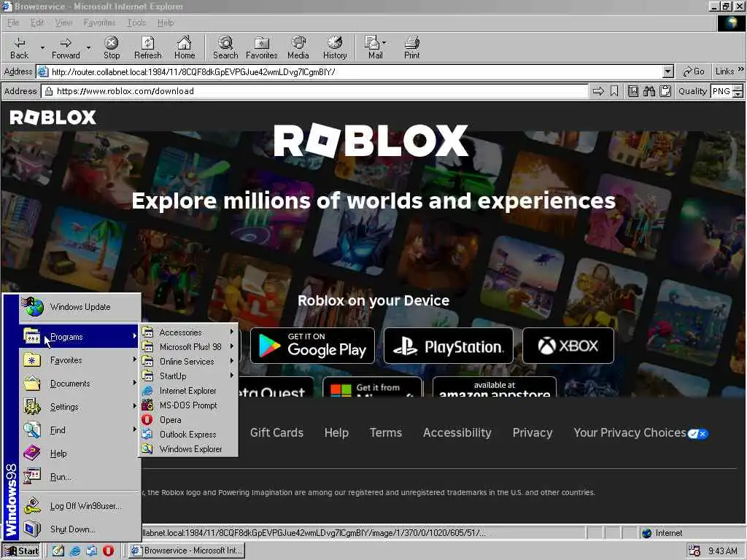Decrease quality with stepper down arrow
The height and width of the screenshot is (560, 747).
click(x=738, y=94)
